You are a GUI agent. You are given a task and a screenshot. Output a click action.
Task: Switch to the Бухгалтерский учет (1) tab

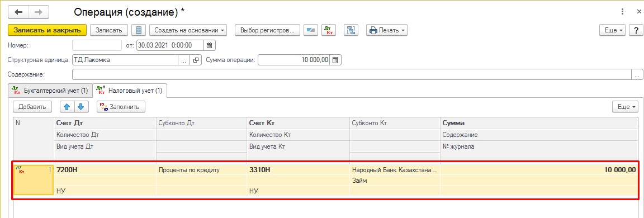click(x=50, y=91)
